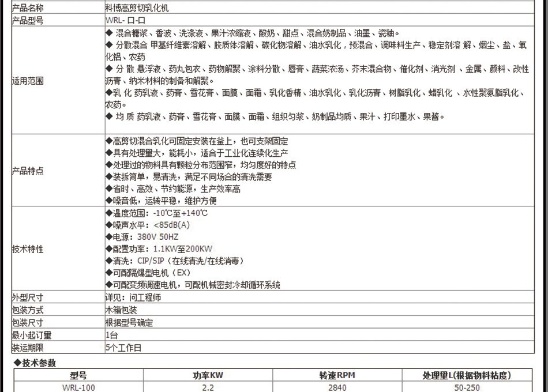The image size is (548, 392).
Task: Click the 50-250 processing capacity cell
Action: click(467, 387)
